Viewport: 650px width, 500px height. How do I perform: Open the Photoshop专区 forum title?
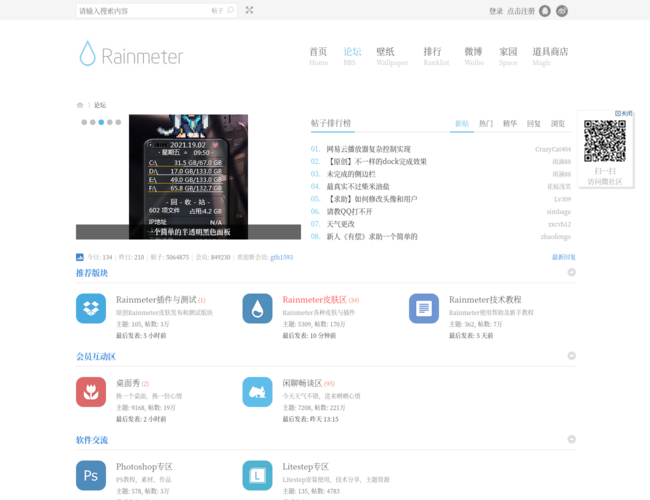point(144,467)
